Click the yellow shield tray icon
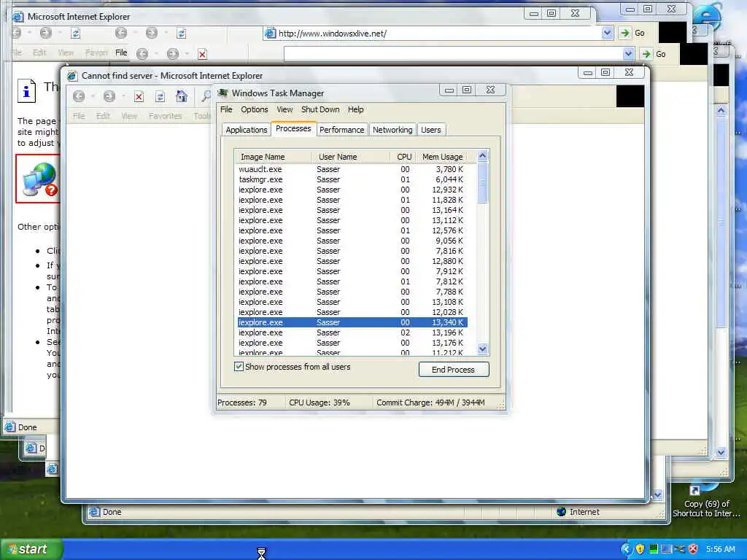The height and width of the screenshot is (560, 747). pyautogui.click(x=640, y=549)
